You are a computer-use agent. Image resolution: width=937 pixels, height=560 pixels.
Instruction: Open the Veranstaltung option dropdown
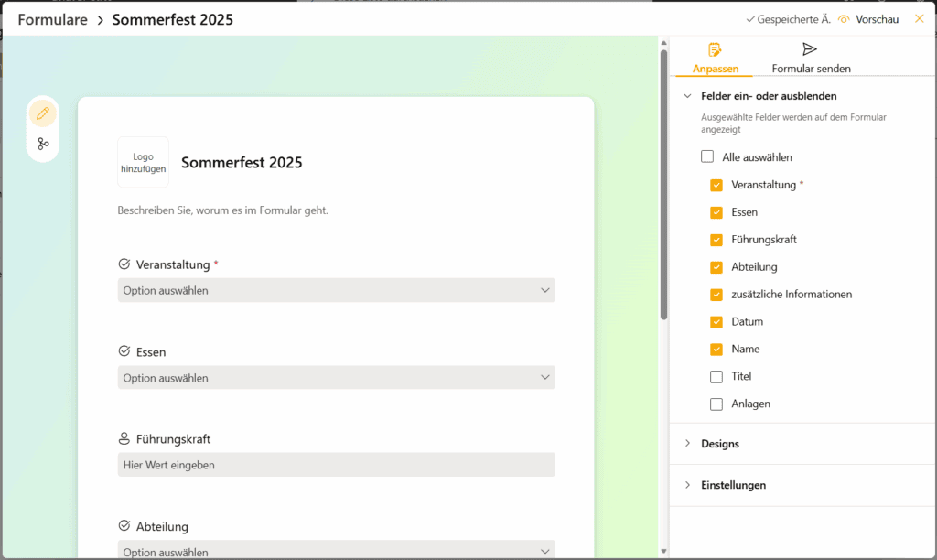tap(336, 289)
